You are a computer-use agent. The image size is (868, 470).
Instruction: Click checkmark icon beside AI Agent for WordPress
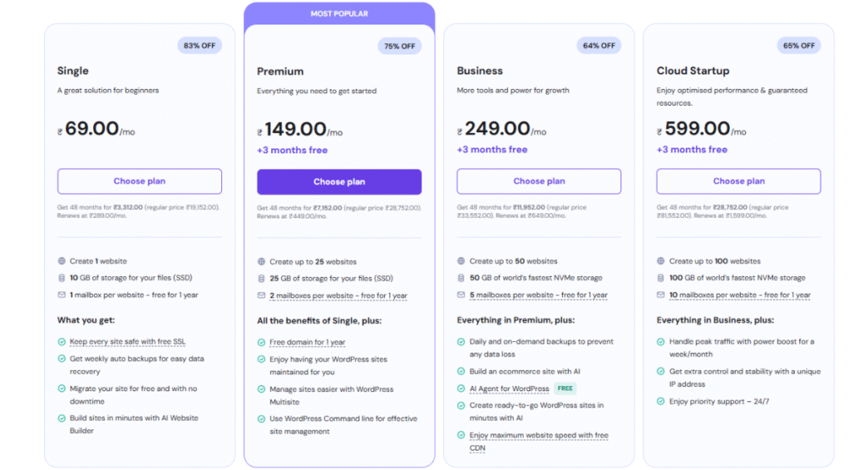click(x=461, y=389)
